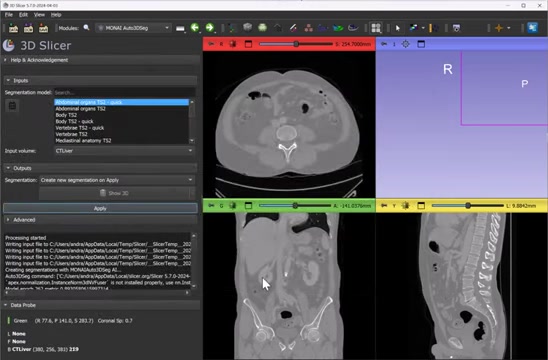Open the crosshair options dropdown arrow
This screenshot has width=548, height=360.
[x=509, y=28]
